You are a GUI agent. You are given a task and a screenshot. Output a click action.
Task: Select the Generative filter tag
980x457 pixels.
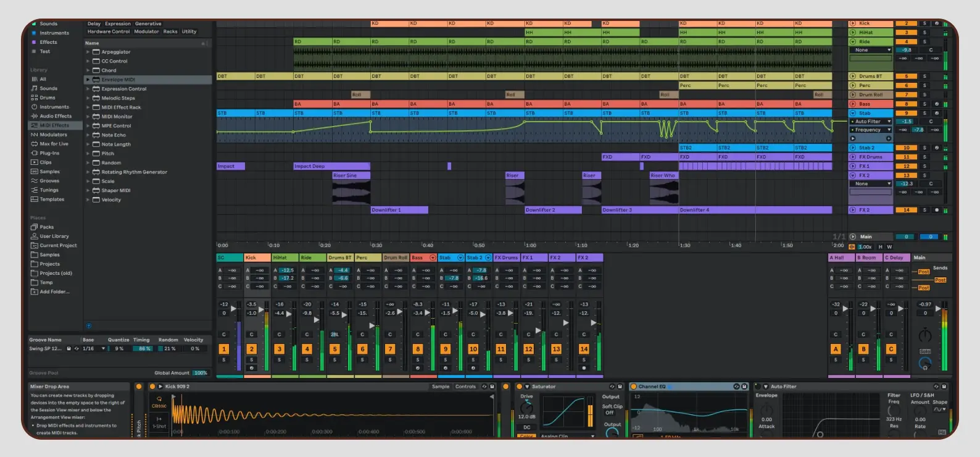coord(148,23)
